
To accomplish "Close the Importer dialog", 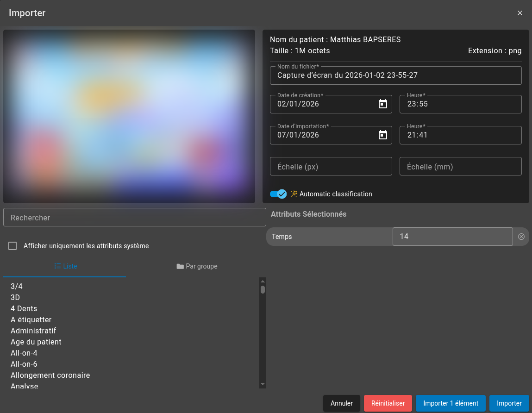I will pos(519,13).
